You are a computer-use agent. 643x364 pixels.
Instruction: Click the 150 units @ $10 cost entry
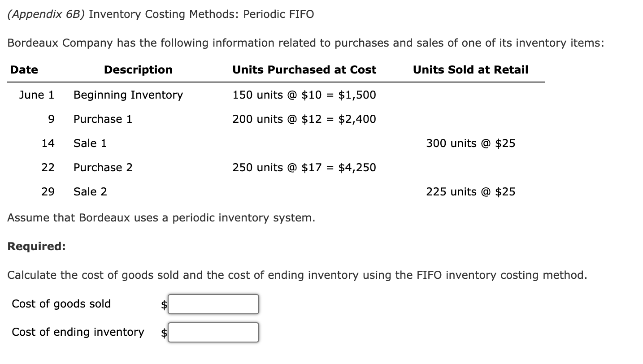point(304,95)
